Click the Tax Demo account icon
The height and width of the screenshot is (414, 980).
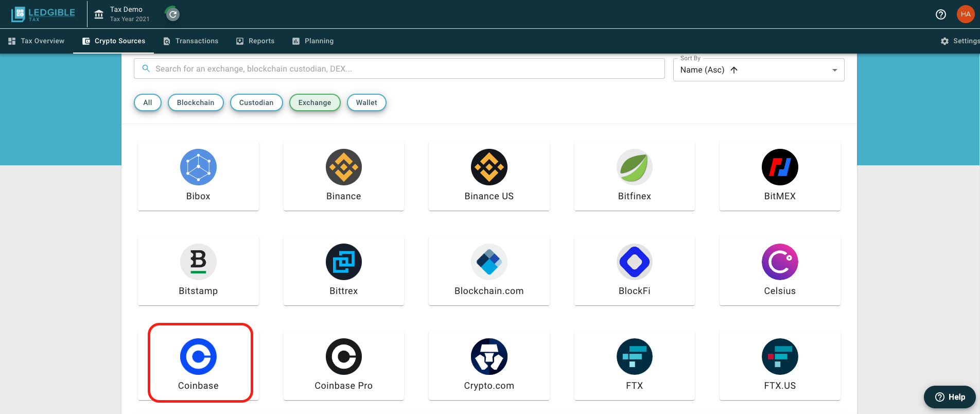99,14
